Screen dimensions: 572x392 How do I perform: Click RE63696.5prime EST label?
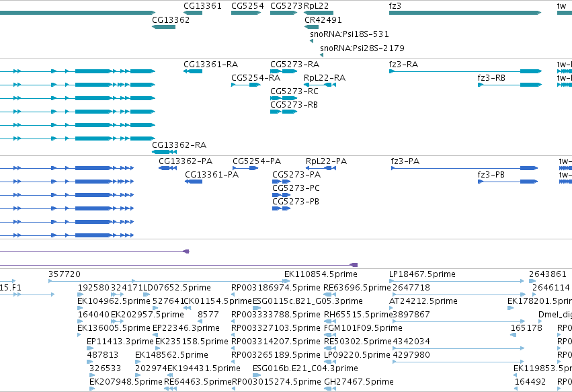[357, 288]
